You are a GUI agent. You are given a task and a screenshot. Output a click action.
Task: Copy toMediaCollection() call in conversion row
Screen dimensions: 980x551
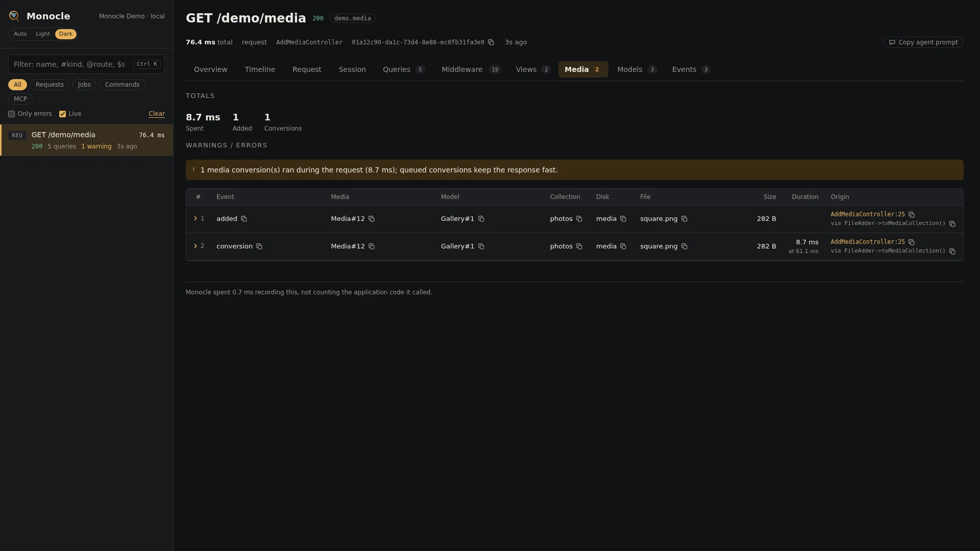coord(952,252)
